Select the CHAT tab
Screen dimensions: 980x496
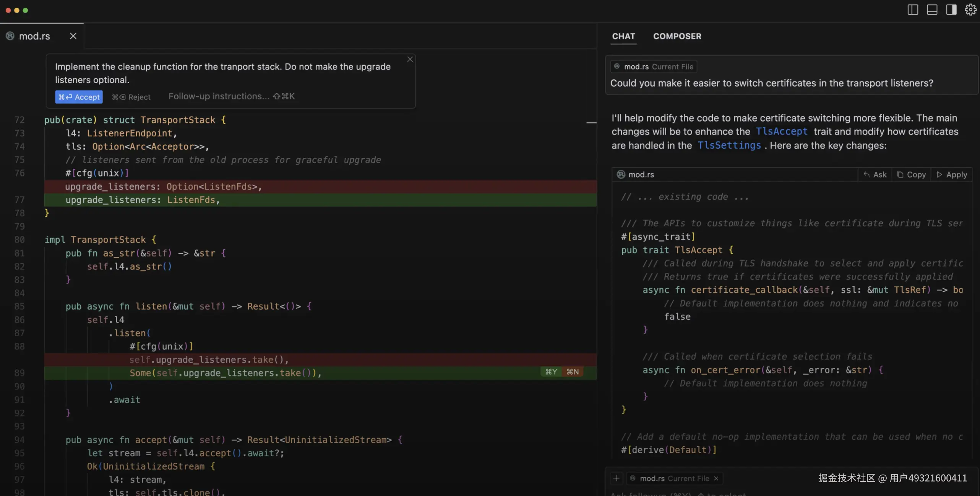[x=623, y=36]
